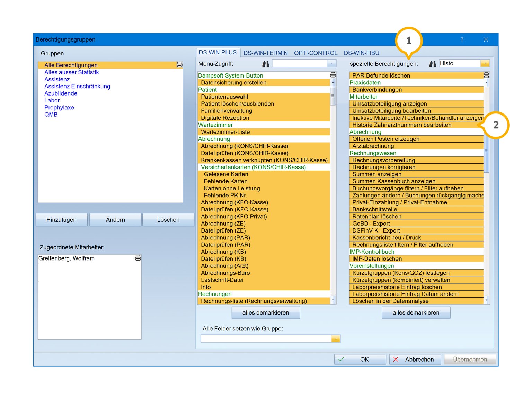Click the help question mark in title bar

(462, 39)
